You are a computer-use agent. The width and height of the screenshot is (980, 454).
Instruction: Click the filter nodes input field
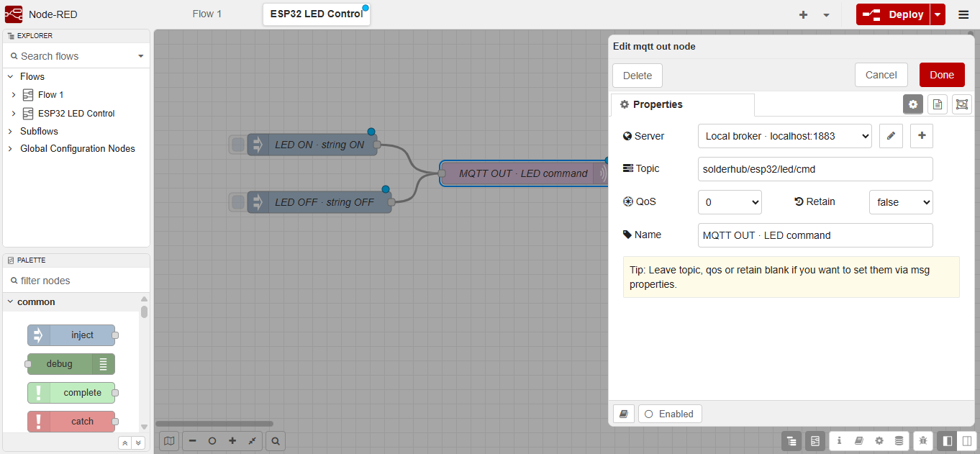tap(76, 281)
